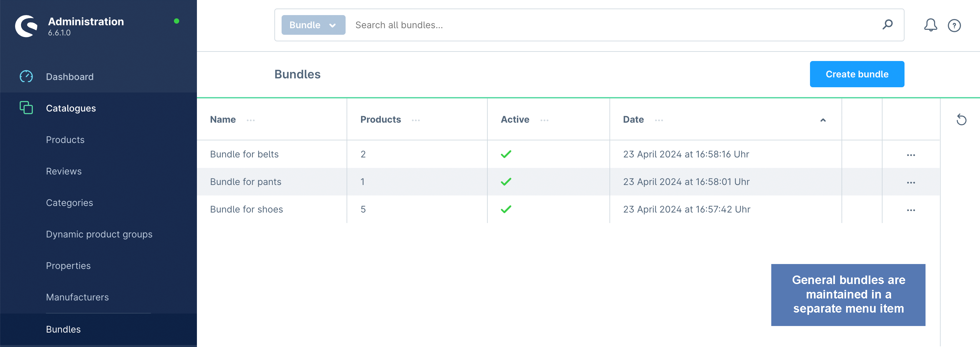Click the Create bundle button
The height and width of the screenshot is (347, 980).
[x=857, y=74]
